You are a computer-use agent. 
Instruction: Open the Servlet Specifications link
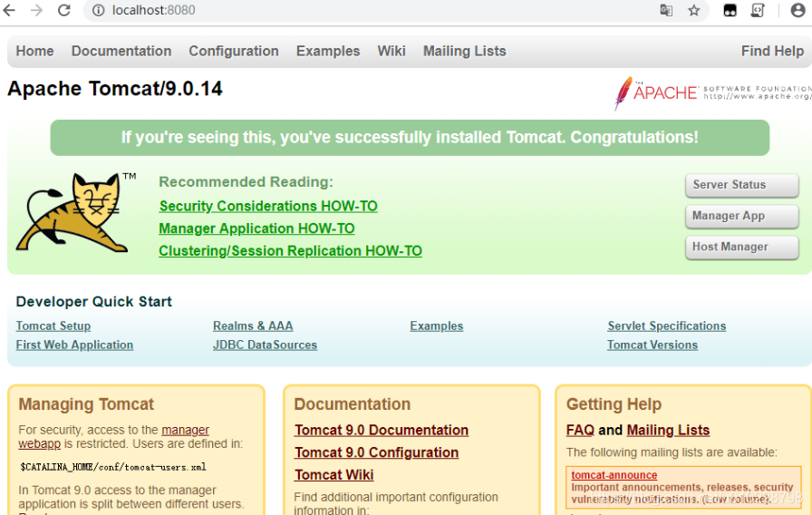pos(666,326)
